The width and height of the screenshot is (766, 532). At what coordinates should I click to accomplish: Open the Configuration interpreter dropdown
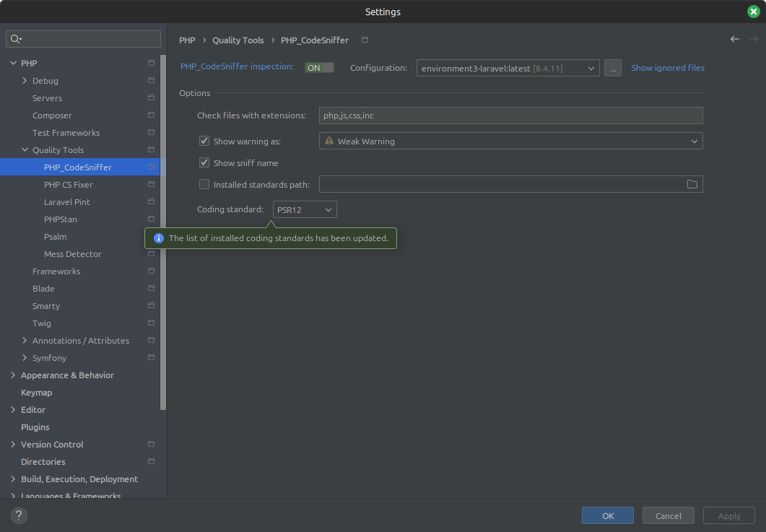click(508, 69)
